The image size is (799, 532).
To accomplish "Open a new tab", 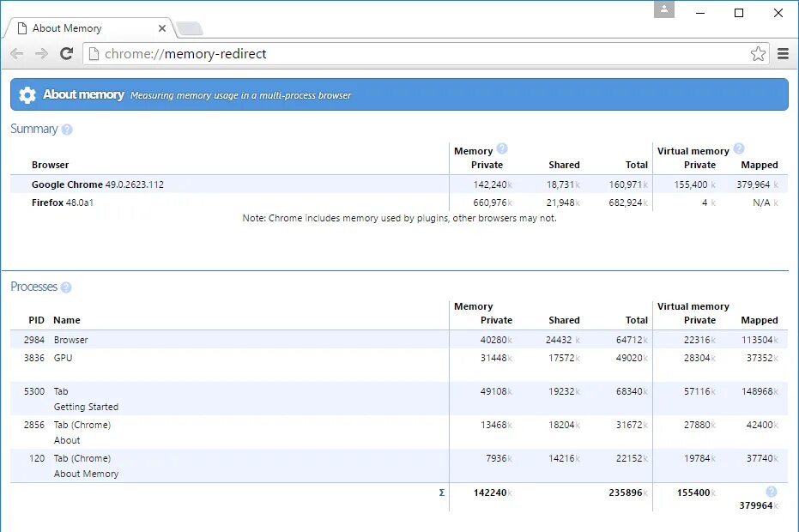I will pyautogui.click(x=190, y=28).
